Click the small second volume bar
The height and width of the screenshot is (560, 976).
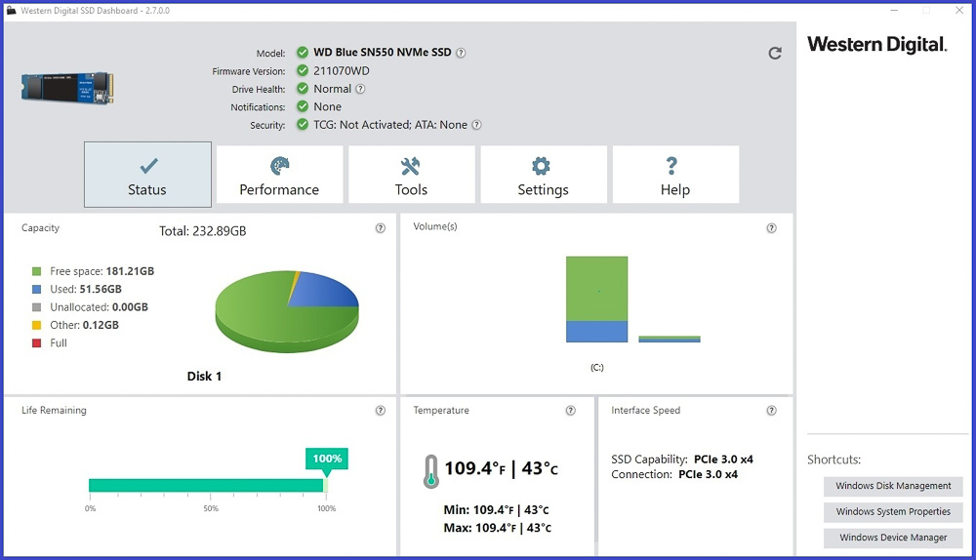[x=670, y=340]
